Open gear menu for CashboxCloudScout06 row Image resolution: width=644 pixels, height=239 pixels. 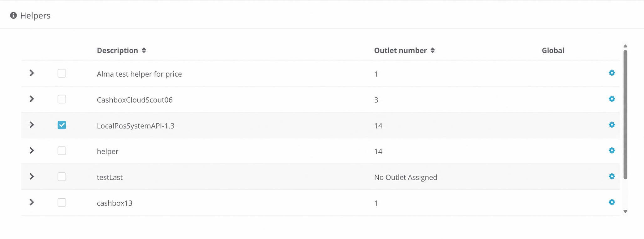tap(611, 99)
